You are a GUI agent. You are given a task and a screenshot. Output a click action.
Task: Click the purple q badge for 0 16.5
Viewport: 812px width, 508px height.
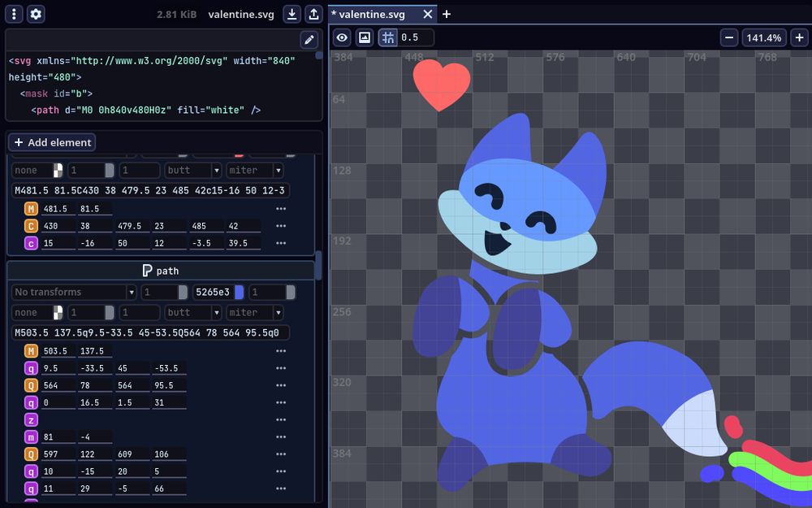(31, 402)
